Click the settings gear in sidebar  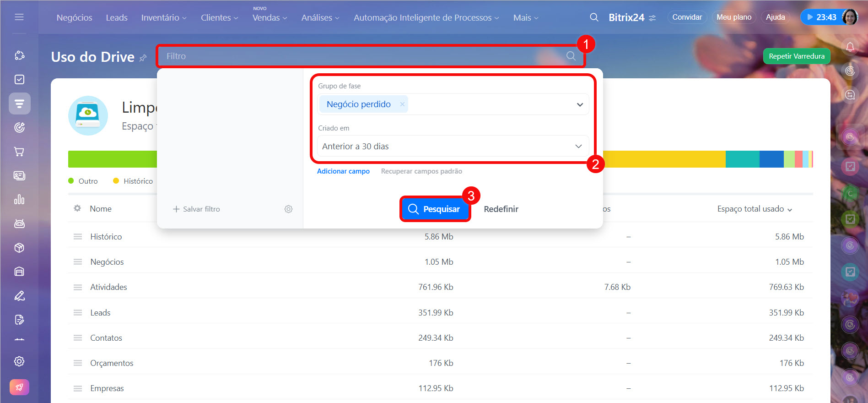click(x=19, y=361)
